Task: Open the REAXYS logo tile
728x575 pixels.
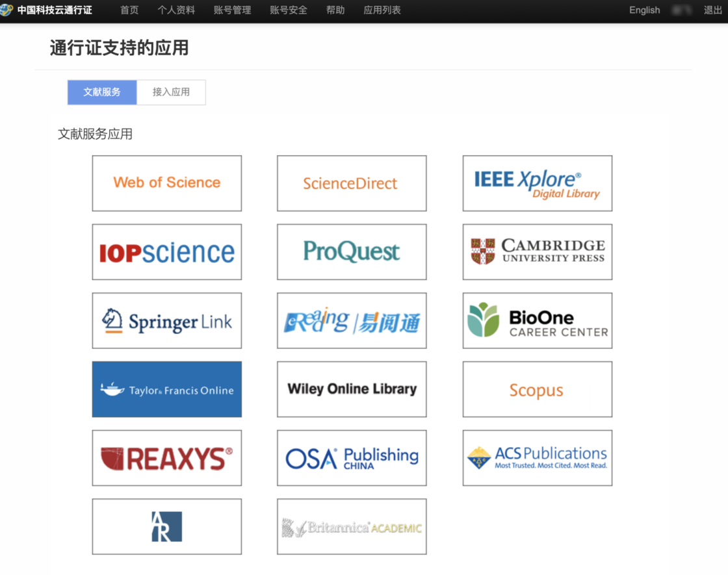Action: [166, 458]
